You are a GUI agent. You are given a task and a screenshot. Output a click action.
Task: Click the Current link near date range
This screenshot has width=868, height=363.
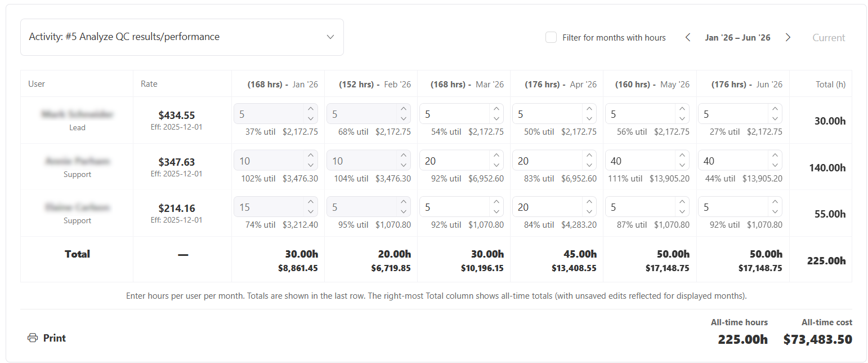pos(829,37)
